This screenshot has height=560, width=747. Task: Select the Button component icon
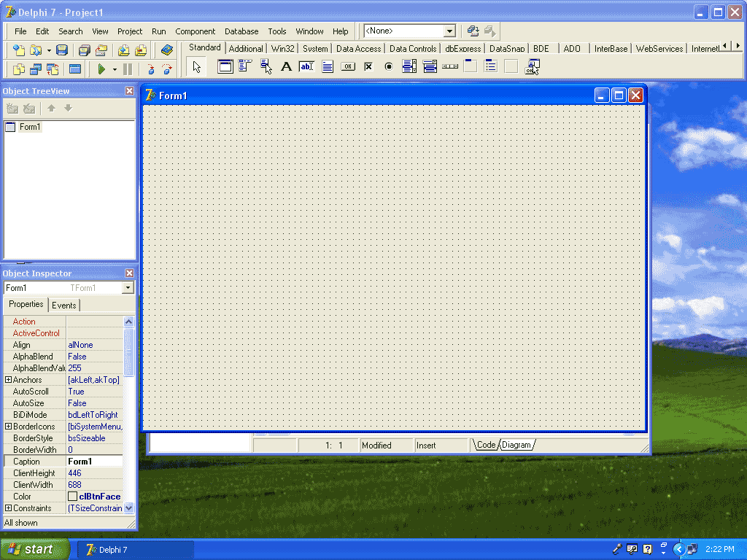[348, 66]
